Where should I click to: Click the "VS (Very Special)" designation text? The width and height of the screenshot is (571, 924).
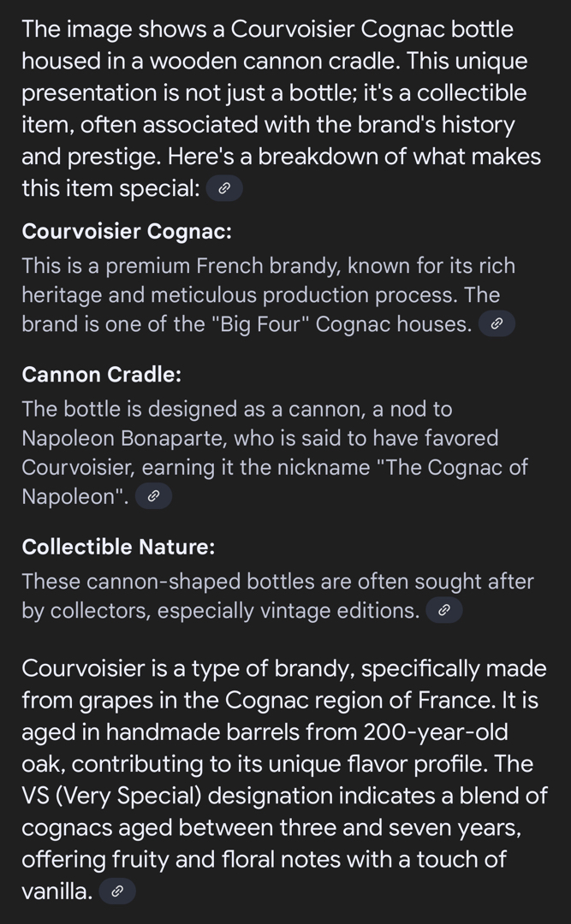coord(112,796)
